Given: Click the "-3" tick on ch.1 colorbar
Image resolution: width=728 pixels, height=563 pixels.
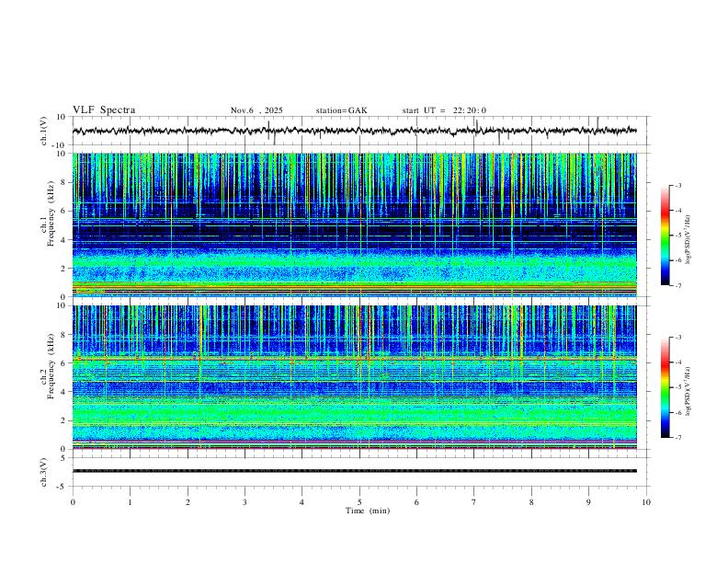Looking at the screenshot, I should [x=678, y=185].
